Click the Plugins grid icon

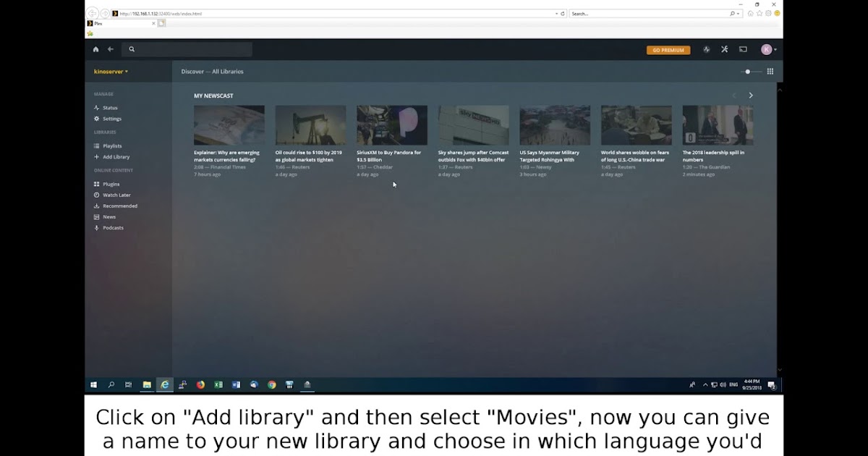(96, 185)
